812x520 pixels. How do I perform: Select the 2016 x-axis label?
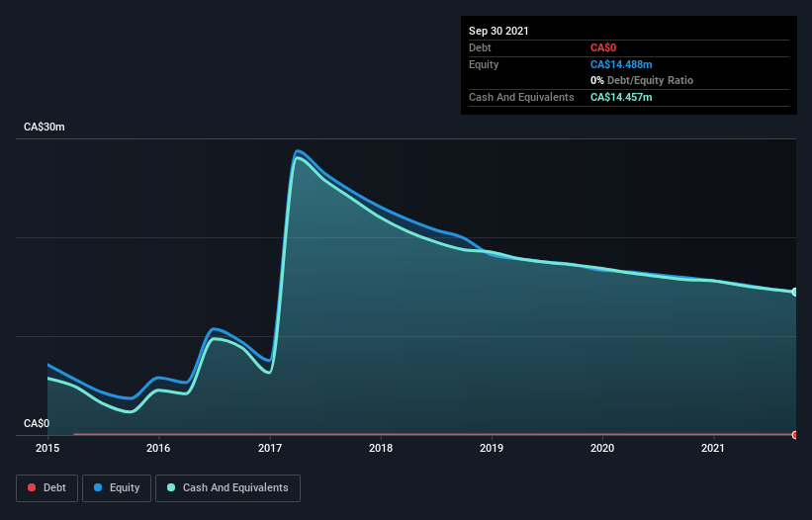pos(158,448)
